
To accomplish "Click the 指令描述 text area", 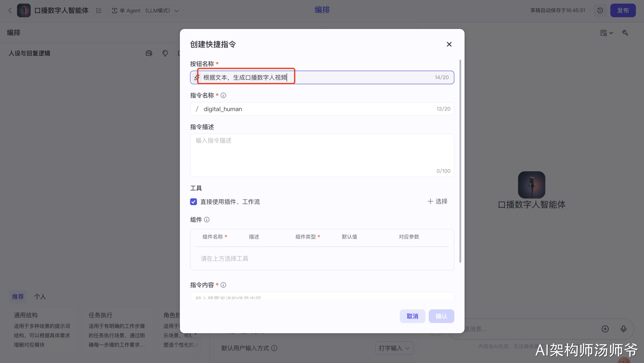I will pos(322,155).
